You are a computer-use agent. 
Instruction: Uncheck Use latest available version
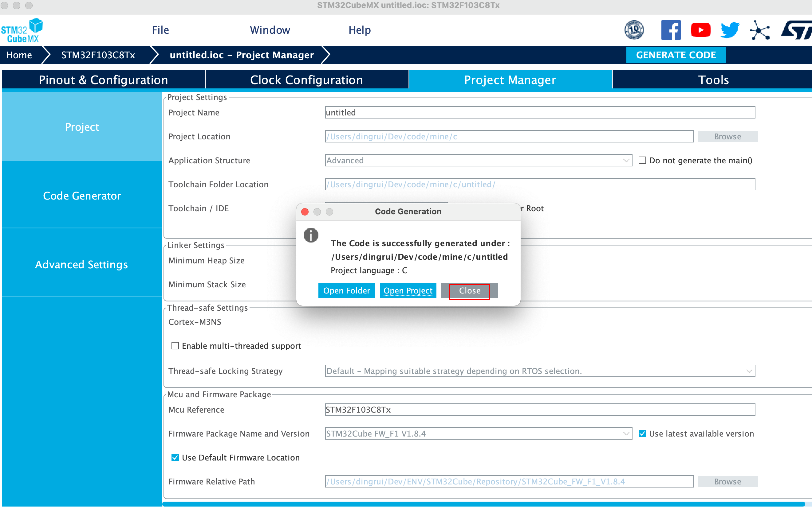[642, 433]
